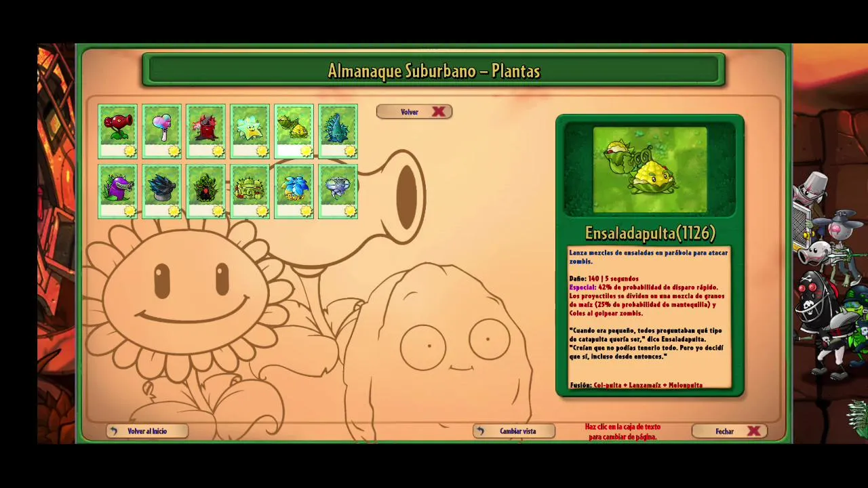Select the cabbage and corn catapult card
The image size is (868, 488).
294,131
